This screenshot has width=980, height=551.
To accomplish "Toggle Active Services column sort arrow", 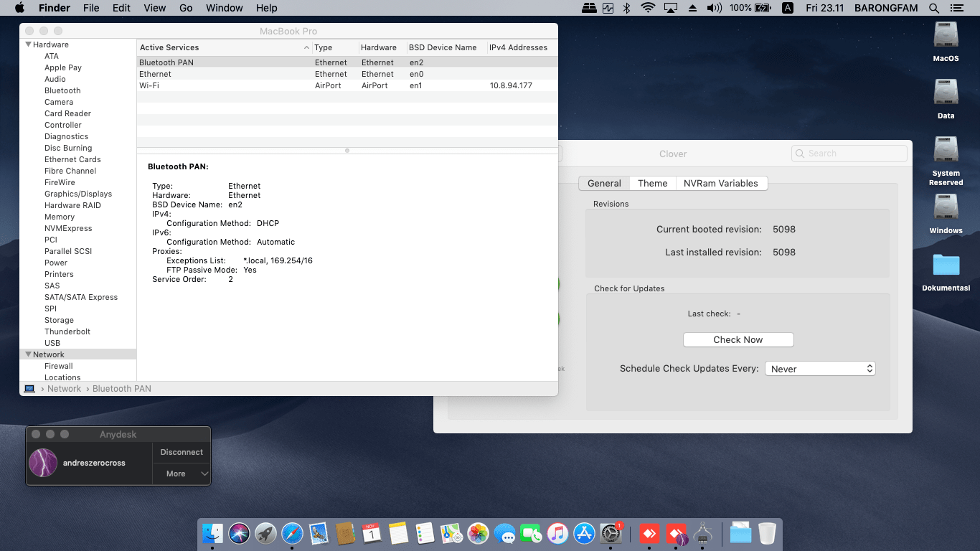I will (x=307, y=47).
